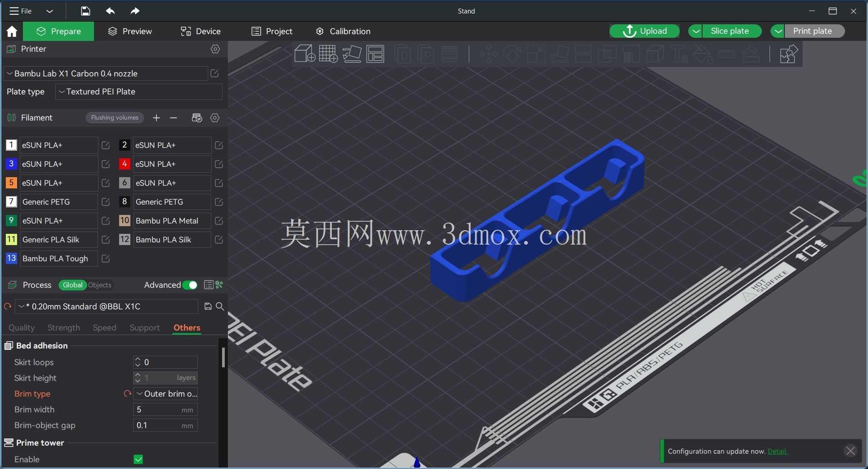
Task: Open the Brim type dropdown
Action: point(165,394)
